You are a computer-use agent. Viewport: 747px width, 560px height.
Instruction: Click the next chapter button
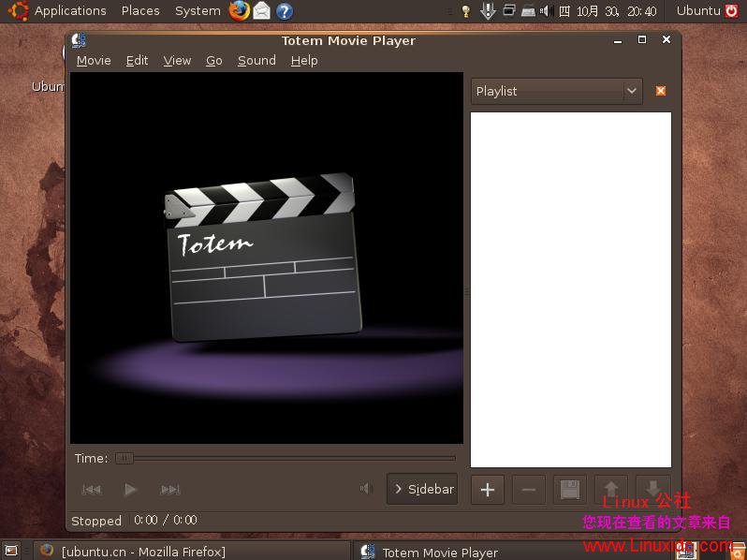pos(170,490)
